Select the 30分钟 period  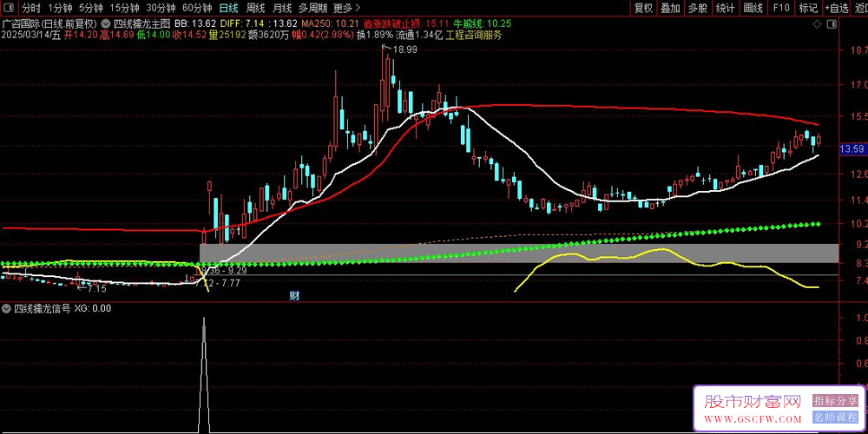click(x=161, y=8)
